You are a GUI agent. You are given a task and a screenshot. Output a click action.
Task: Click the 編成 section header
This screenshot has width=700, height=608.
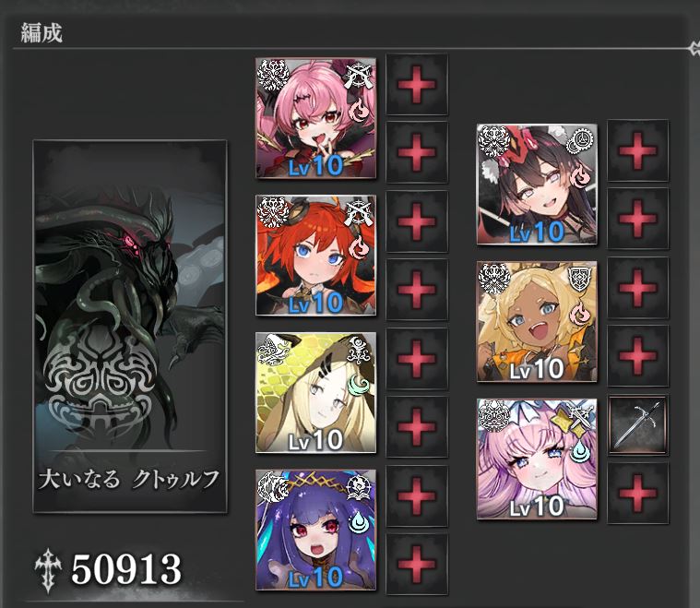[x=42, y=32]
